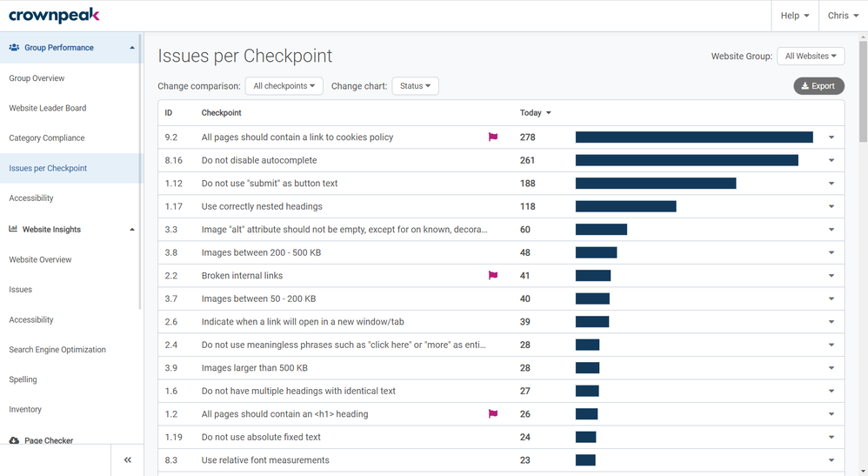Viewport: 868px width, 476px height.
Task: Click the flag icon on <h1> heading row
Action: (x=492, y=414)
